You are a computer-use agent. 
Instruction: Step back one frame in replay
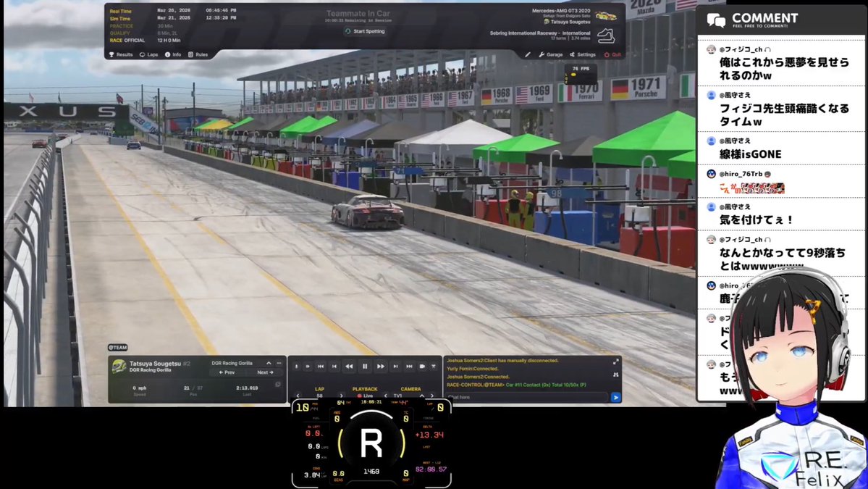click(x=334, y=367)
